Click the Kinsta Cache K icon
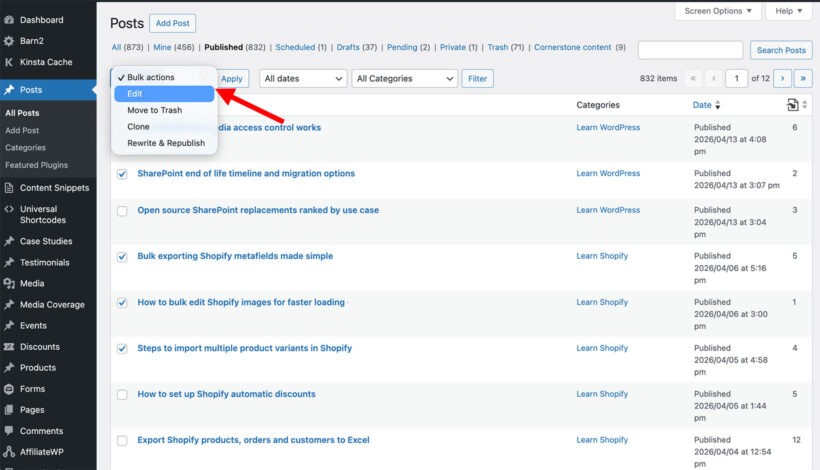Viewport: 820px width, 470px height. [x=9, y=62]
